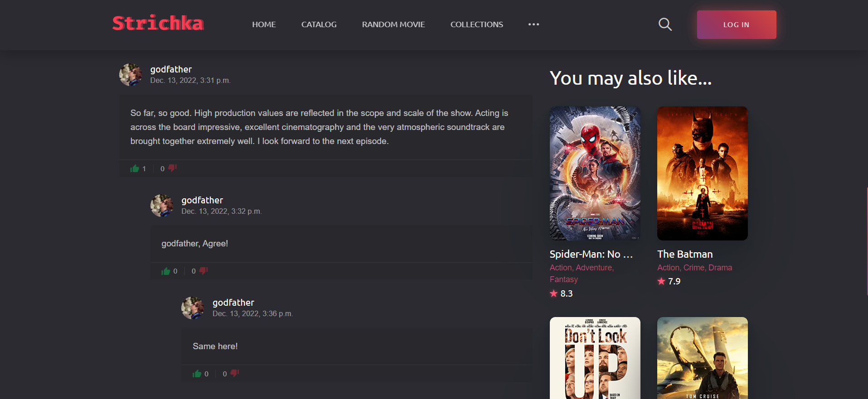Viewport: 868px width, 399px height.
Task: Click the LOG IN button
Action: click(x=737, y=24)
